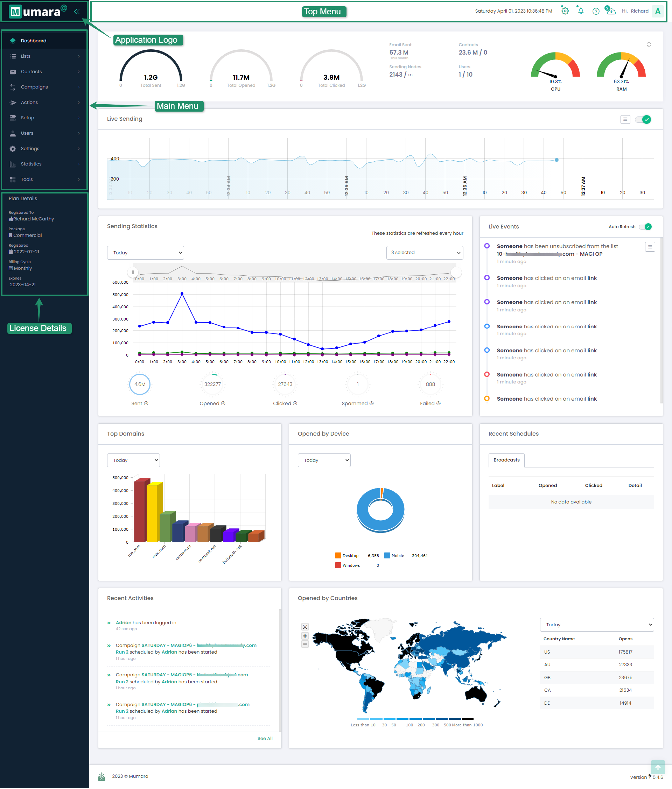Click the arrow icon beside Failed
Screen dimensions: 672x789
tap(439, 403)
